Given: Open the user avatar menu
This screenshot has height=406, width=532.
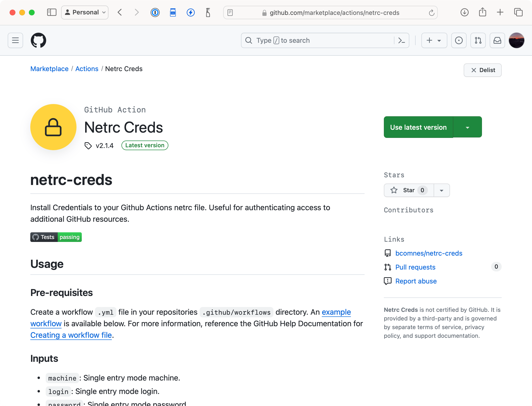Looking at the screenshot, I should tap(516, 40).
